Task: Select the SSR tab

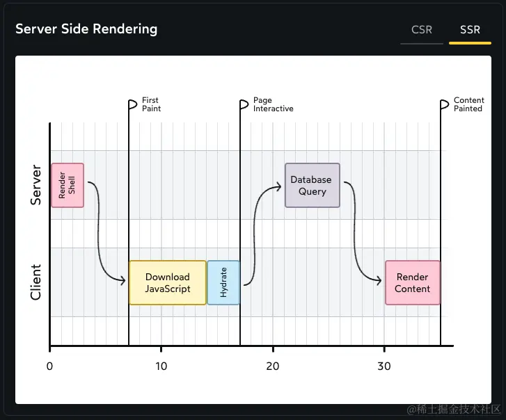Action: tap(470, 30)
